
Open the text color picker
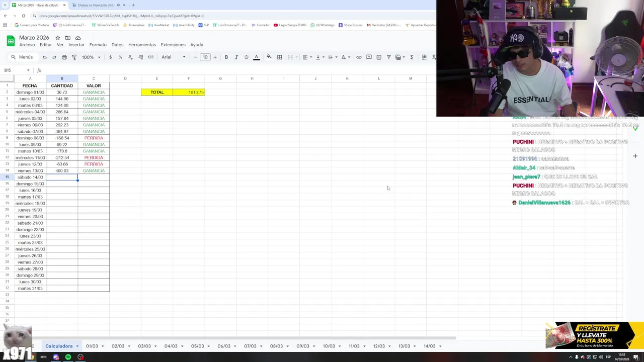click(x=256, y=57)
